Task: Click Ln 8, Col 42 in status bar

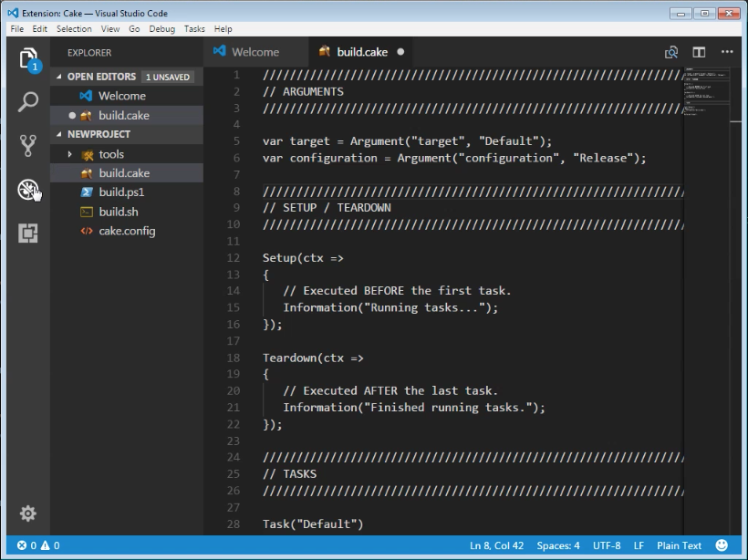Action: (496, 545)
